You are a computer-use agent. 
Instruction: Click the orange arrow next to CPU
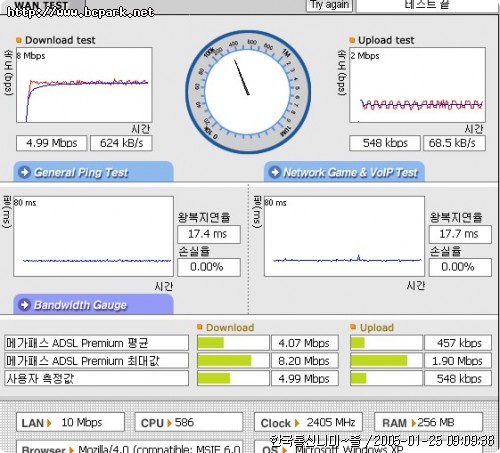(x=169, y=423)
